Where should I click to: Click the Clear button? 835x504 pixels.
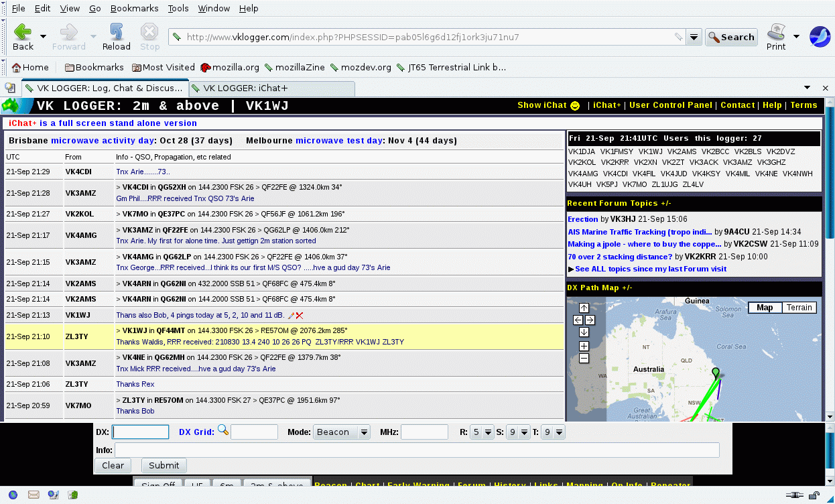pyautogui.click(x=113, y=465)
